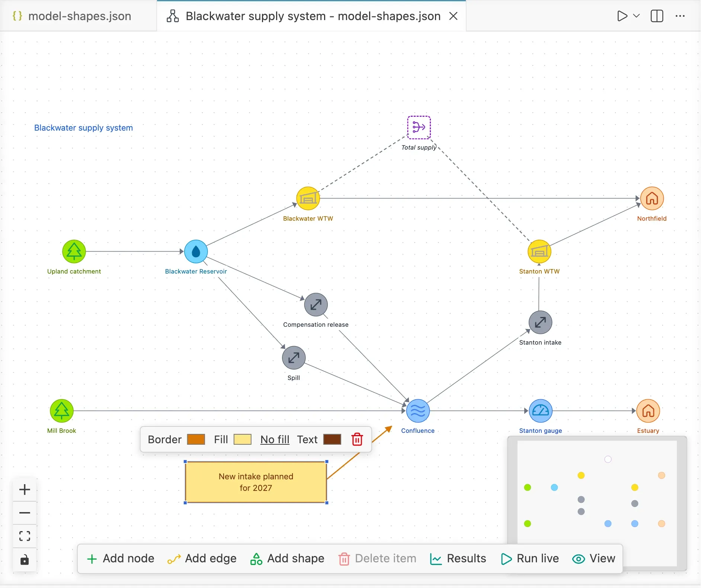Click the No fill link
701x588 pixels.
tap(275, 440)
